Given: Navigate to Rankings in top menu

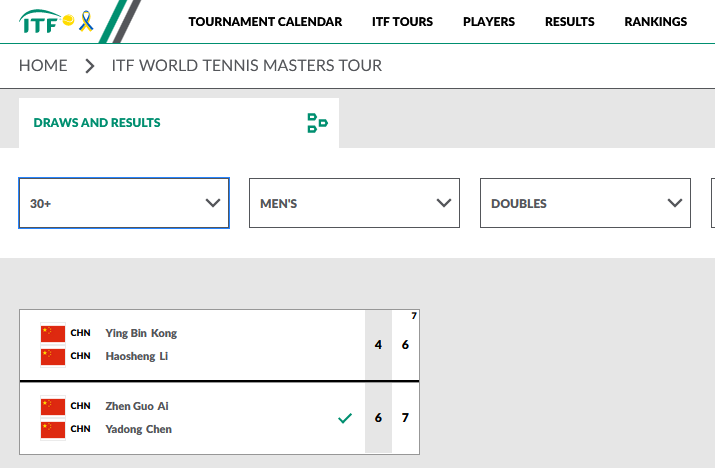Looking at the screenshot, I should coord(655,22).
